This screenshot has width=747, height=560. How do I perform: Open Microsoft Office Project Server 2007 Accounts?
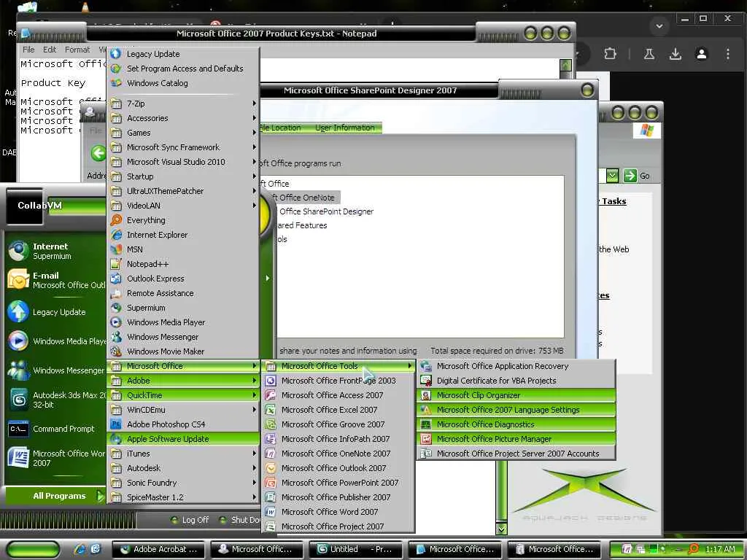coord(516,454)
